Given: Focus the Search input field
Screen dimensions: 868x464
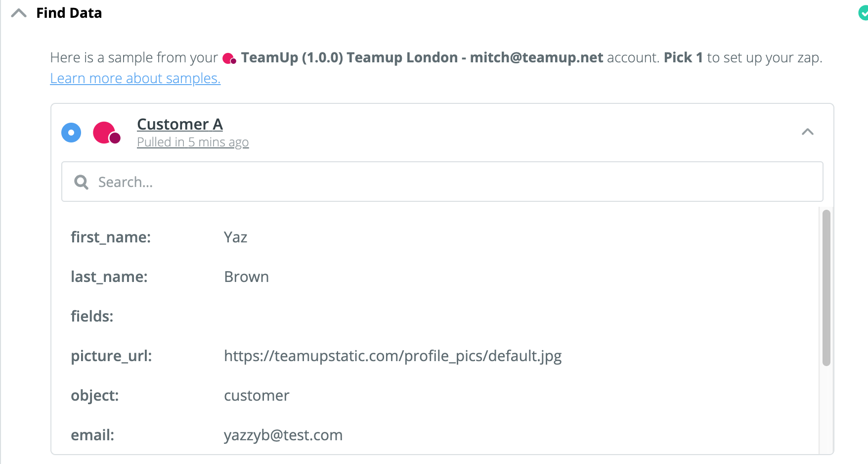Looking at the screenshot, I should (x=445, y=182).
